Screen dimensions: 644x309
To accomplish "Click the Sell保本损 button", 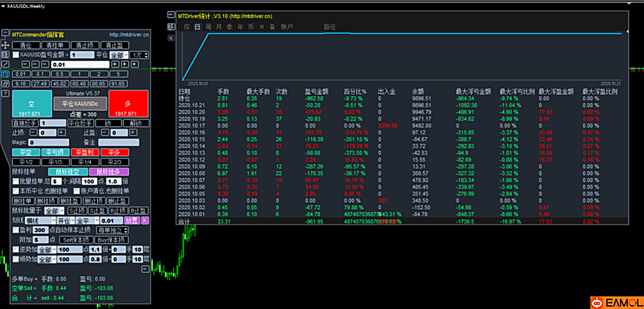I will [76, 240].
